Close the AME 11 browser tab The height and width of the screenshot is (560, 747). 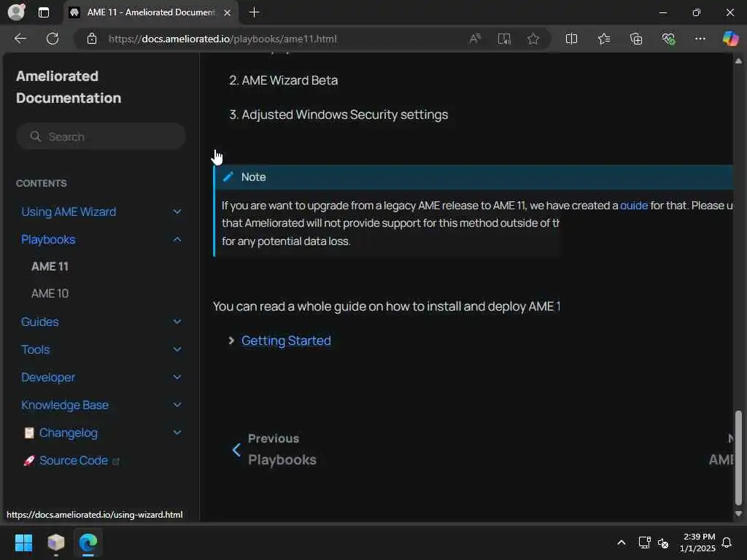click(x=228, y=12)
